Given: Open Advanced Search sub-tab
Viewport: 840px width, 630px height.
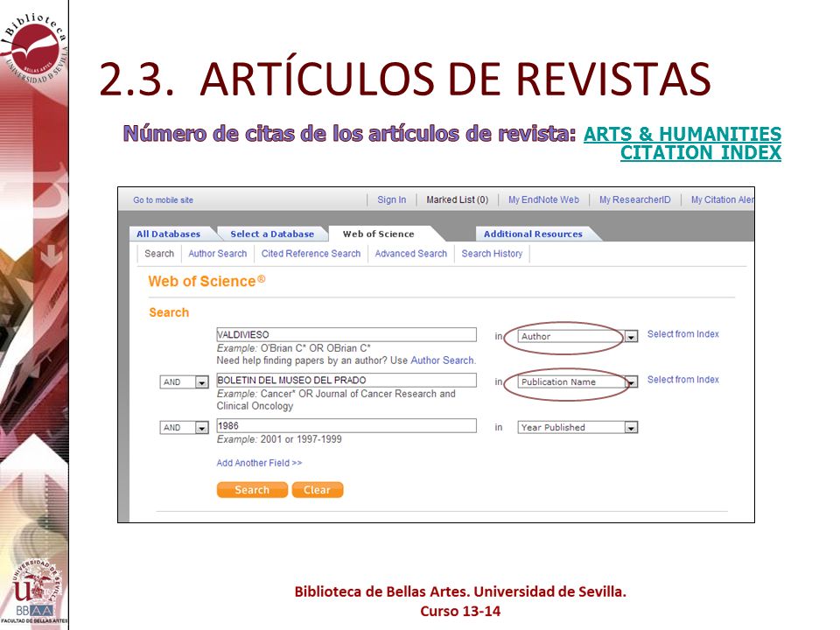Looking at the screenshot, I should point(411,254).
